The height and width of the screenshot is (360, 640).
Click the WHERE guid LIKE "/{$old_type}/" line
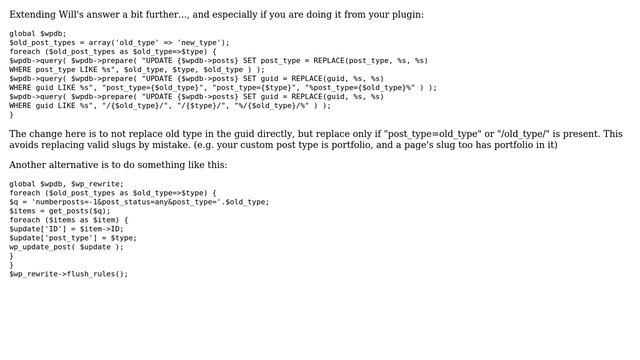(170, 105)
